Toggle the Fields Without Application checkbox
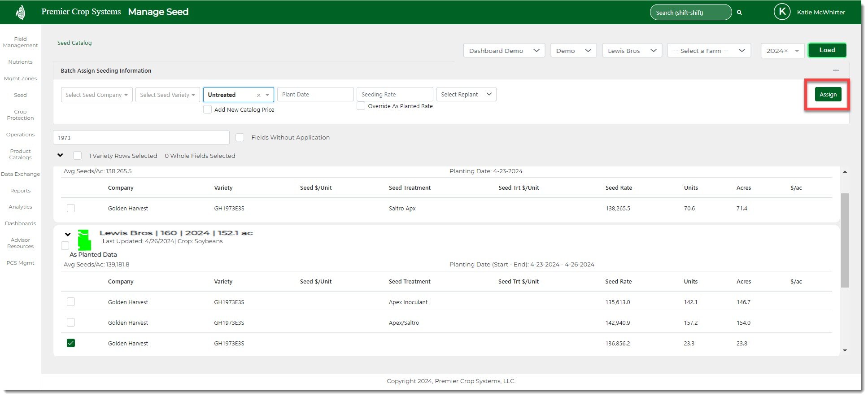 point(240,137)
